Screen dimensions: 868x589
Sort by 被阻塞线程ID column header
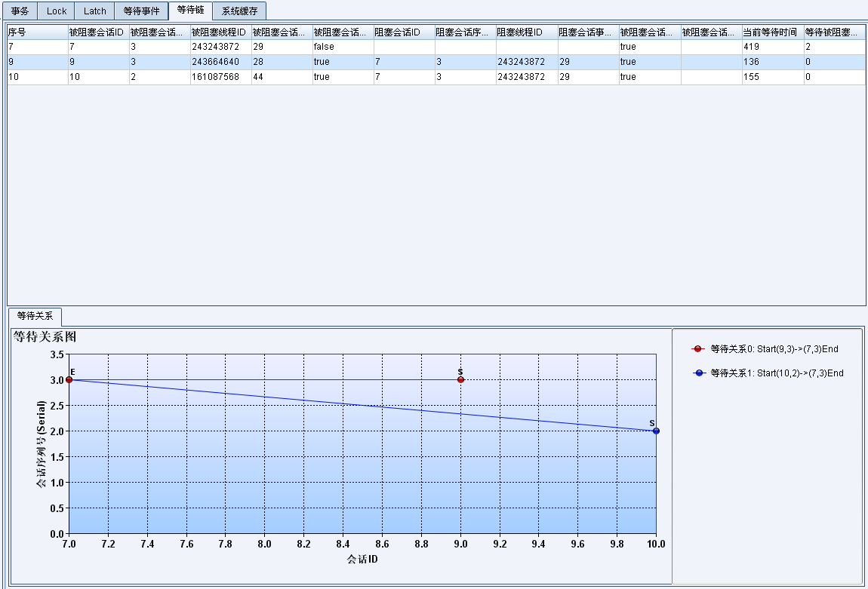[x=220, y=32]
